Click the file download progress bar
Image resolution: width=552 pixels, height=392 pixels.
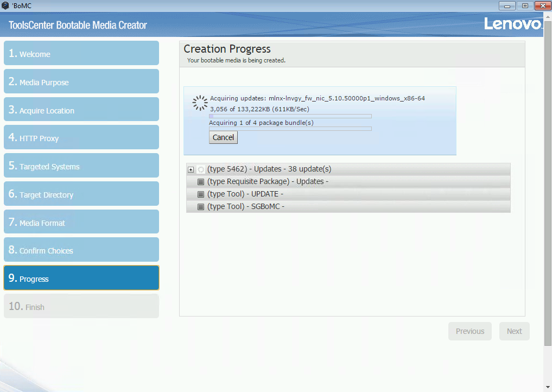coord(290,116)
